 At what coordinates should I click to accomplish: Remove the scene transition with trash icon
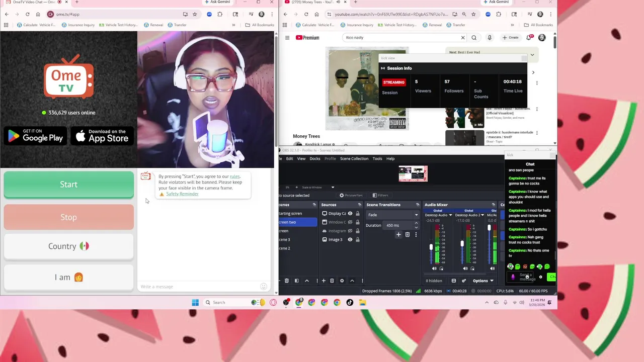point(408,235)
